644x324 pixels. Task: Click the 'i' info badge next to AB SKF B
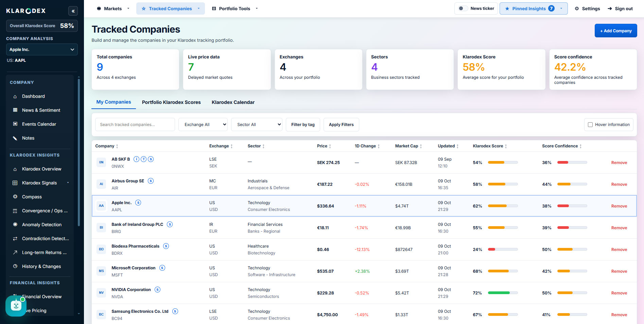click(x=136, y=159)
